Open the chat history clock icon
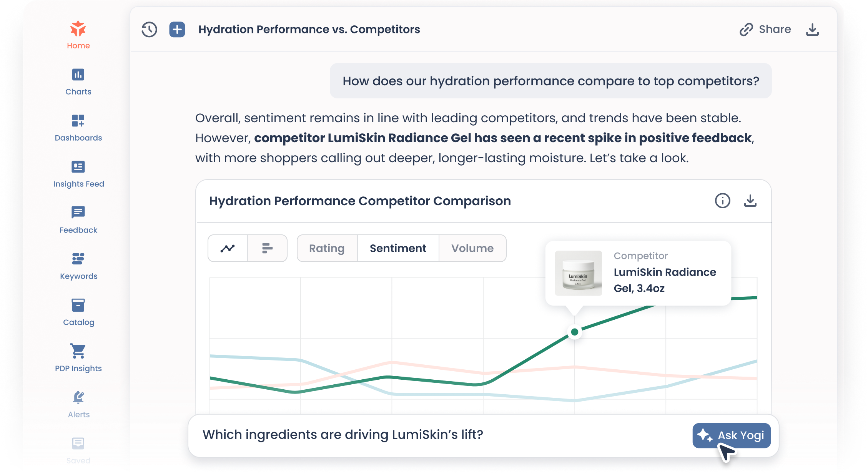This screenshot has width=868, height=475. pos(149,30)
